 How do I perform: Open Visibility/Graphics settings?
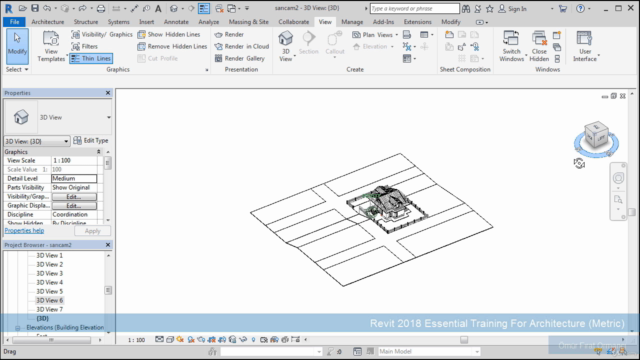pyautogui.click(x=102, y=35)
